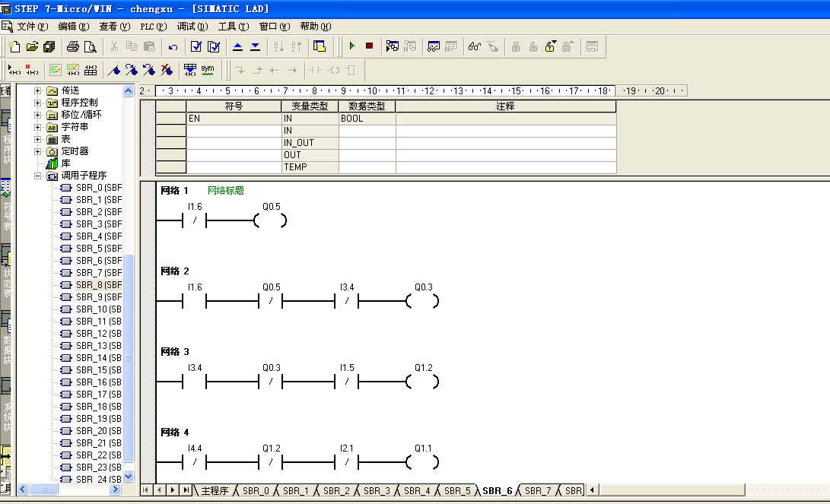The height and width of the screenshot is (504, 830).
Task: Click the Print preview icon
Action: click(91, 46)
